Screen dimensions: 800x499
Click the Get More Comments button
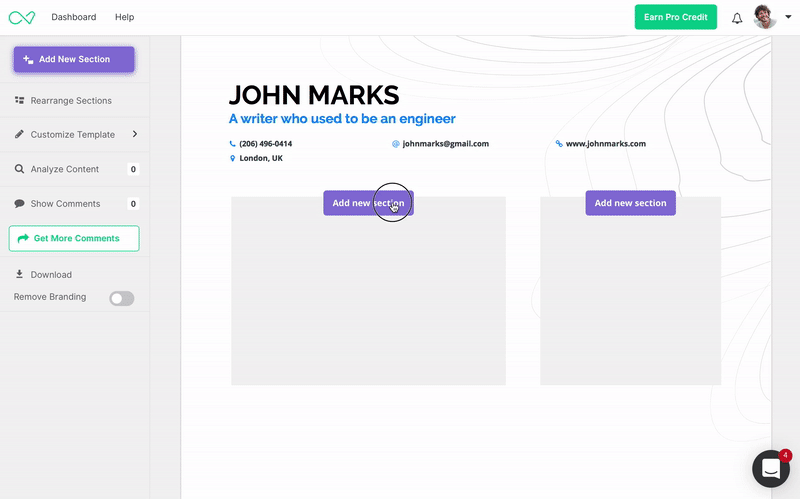click(x=74, y=238)
